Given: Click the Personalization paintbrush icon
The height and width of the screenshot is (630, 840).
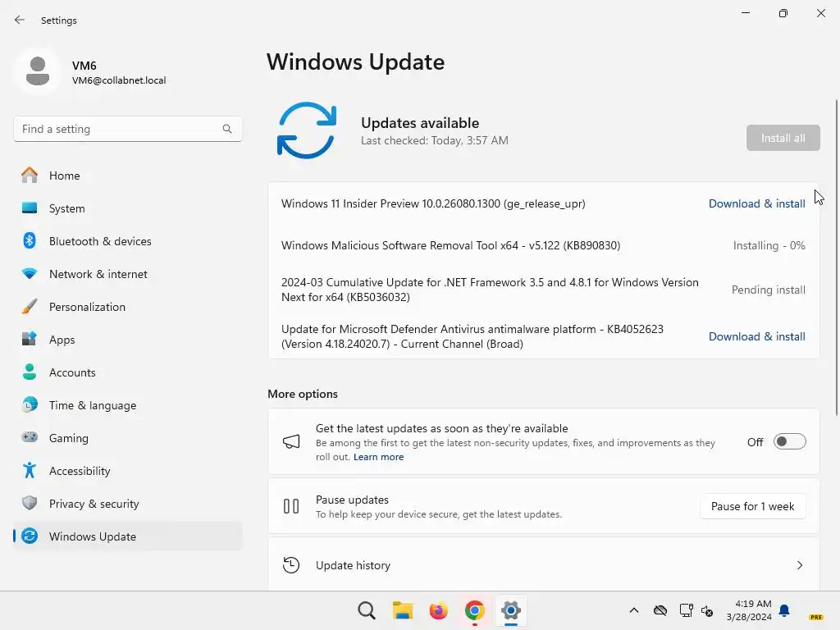Looking at the screenshot, I should point(30,307).
